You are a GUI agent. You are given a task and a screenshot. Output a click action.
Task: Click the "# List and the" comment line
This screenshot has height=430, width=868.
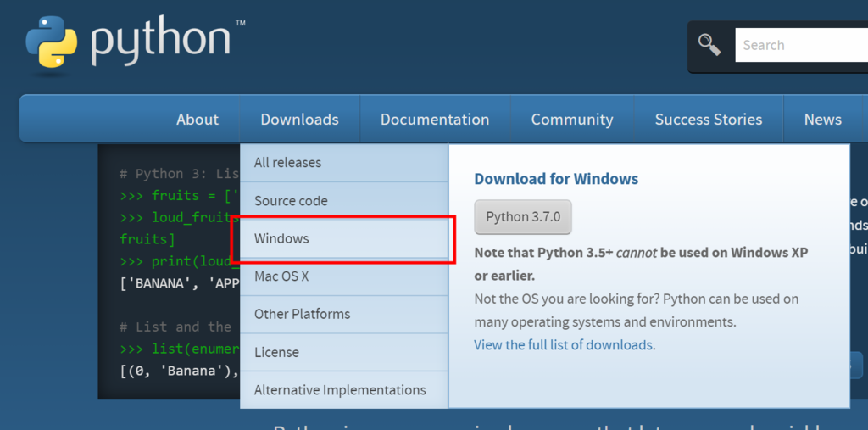click(175, 327)
